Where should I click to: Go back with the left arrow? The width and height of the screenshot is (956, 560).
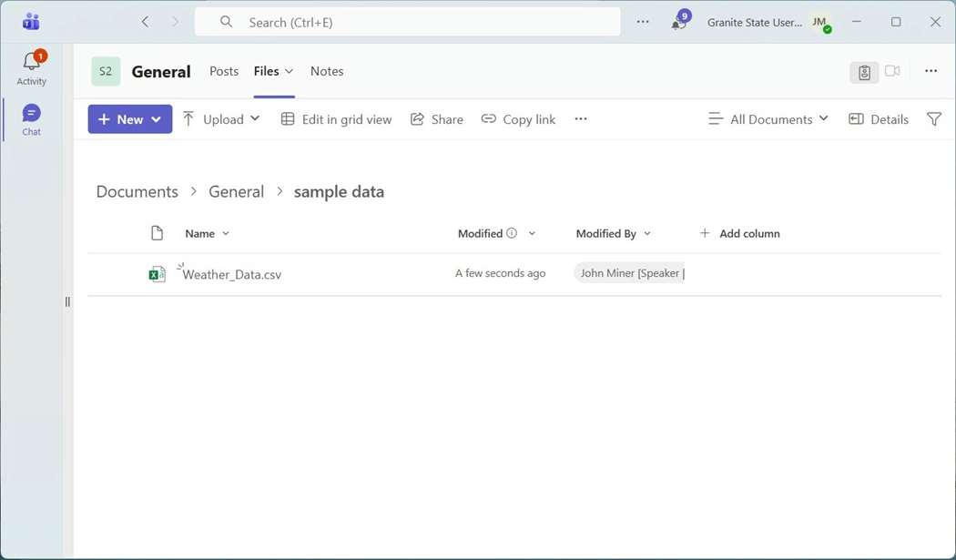[x=145, y=22]
